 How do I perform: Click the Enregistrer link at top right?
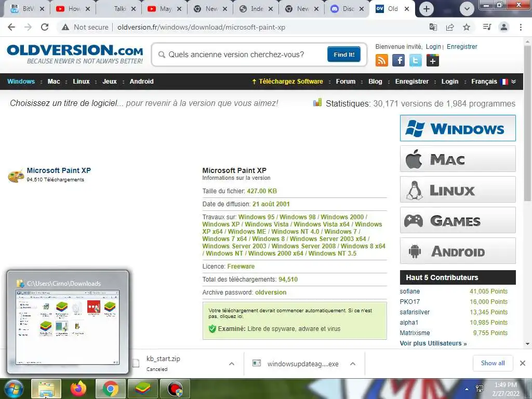pyautogui.click(x=462, y=46)
